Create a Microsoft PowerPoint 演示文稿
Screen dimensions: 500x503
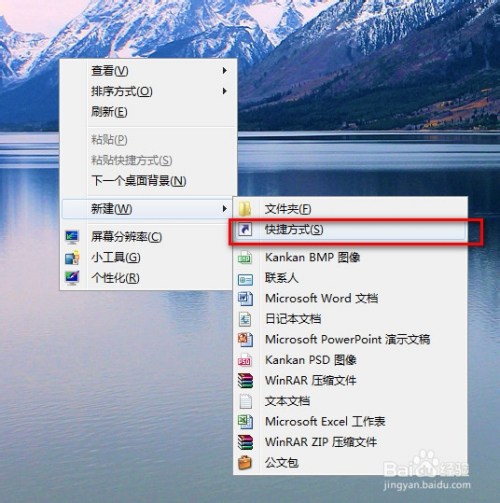point(350,339)
